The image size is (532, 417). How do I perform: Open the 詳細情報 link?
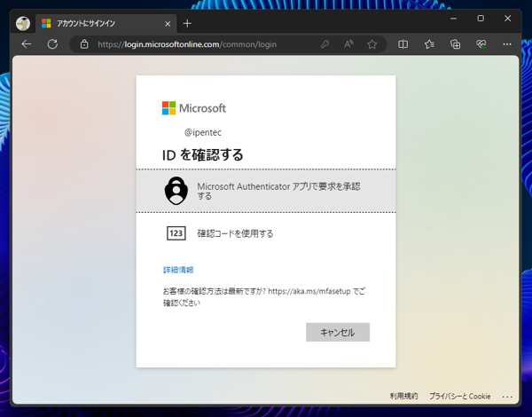click(178, 270)
